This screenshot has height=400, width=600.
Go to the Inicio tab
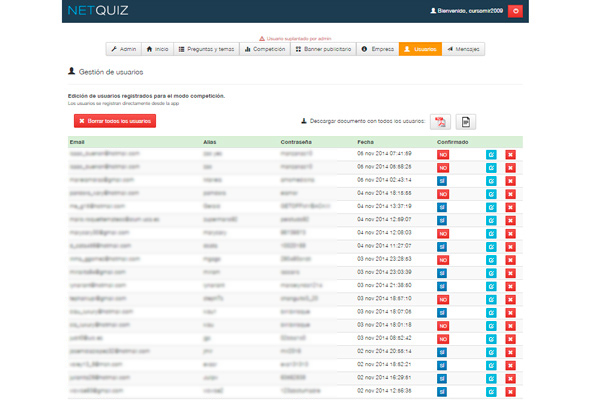tap(158, 49)
